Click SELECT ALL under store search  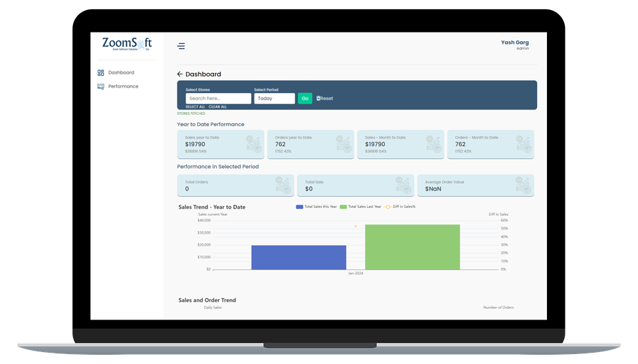195,107
